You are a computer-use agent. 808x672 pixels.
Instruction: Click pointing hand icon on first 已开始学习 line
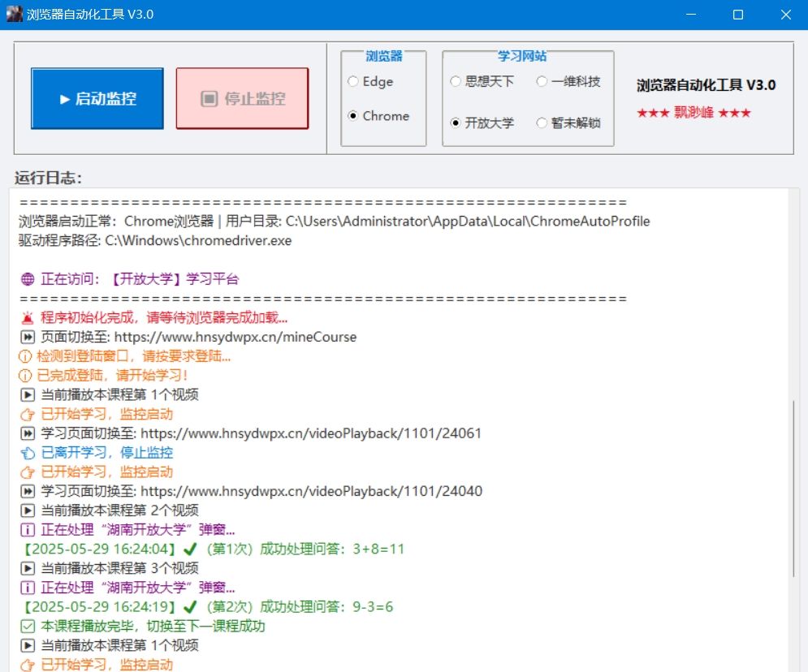(x=28, y=415)
